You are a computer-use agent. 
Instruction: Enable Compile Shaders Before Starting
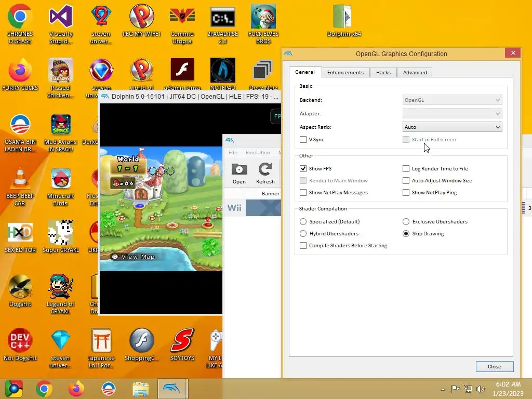303,245
